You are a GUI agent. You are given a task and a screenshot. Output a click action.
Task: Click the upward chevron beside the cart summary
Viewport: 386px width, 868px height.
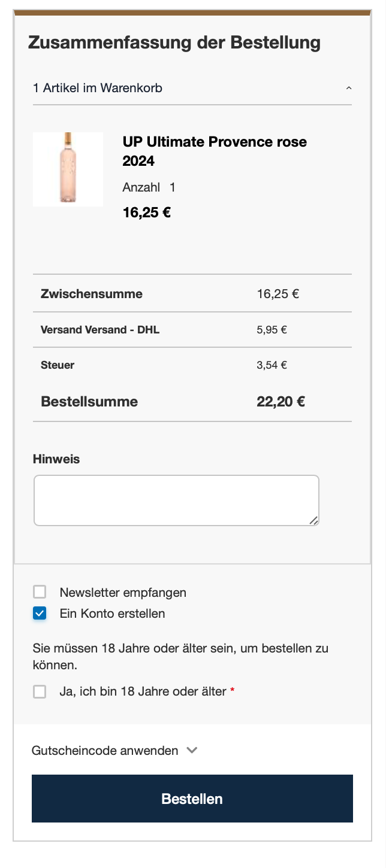coord(349,87)
